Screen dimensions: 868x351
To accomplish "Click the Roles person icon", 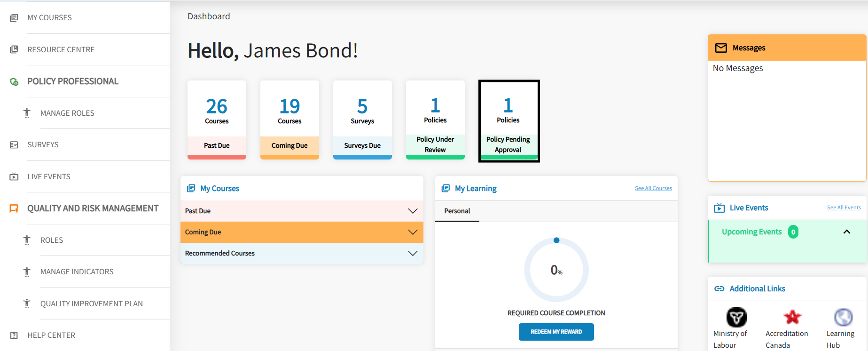I will (x=27, y=240).
